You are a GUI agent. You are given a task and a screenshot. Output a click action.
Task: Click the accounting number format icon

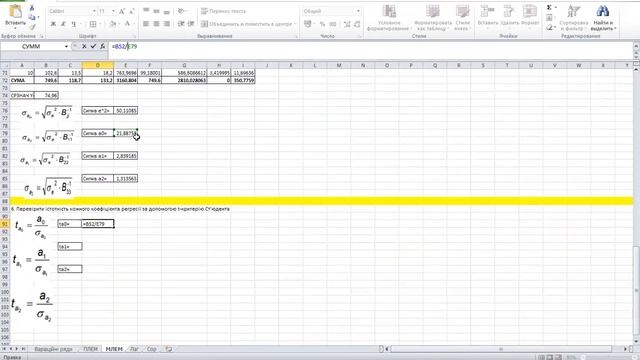pyautogui.click(x=308, y=24)
